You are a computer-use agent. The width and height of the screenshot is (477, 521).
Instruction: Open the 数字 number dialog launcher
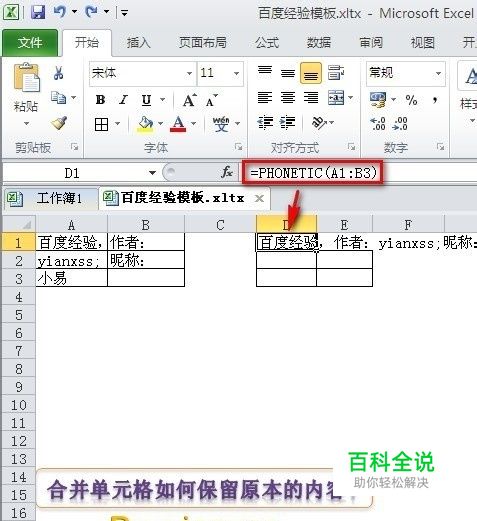pos(440,147)
